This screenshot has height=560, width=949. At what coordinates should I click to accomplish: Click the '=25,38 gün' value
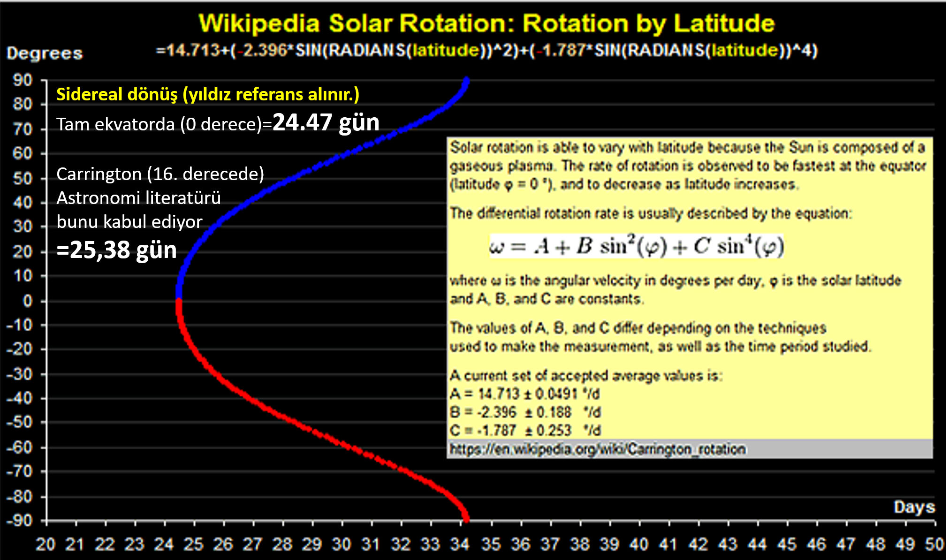click(x=117, y=250)
